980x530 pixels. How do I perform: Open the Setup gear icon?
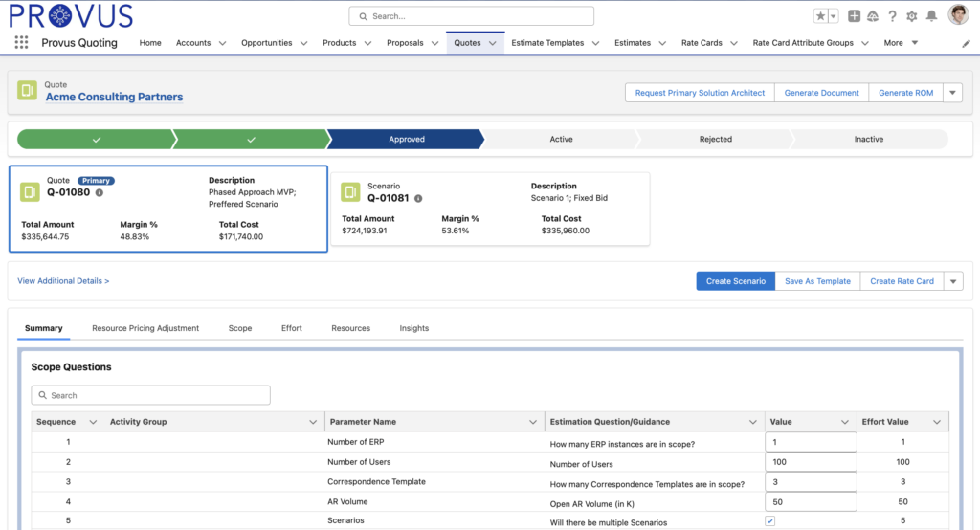(911, 16)
